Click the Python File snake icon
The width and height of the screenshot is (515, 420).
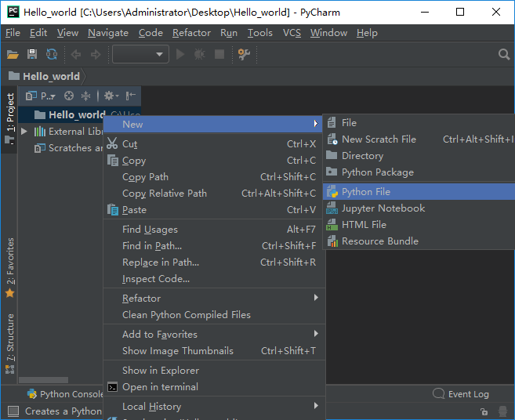(332, 191)
